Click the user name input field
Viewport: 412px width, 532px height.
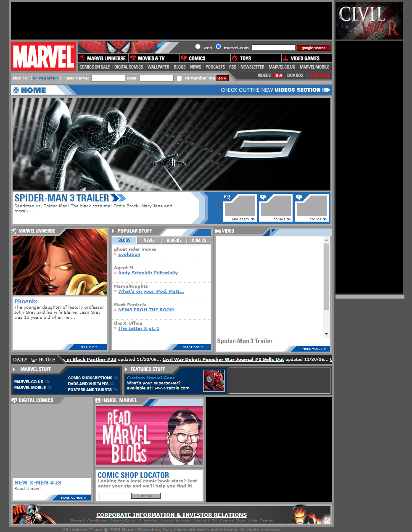tap(108, 78)
